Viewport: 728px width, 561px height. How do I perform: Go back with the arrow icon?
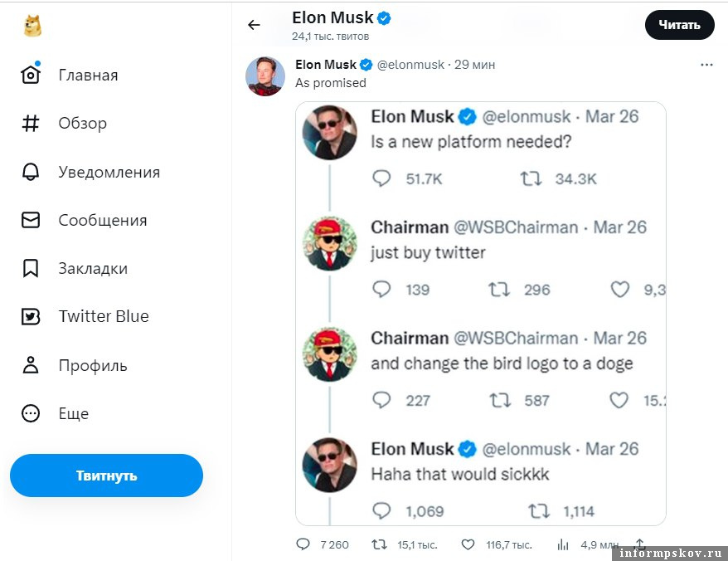click(x=254, y=25)
